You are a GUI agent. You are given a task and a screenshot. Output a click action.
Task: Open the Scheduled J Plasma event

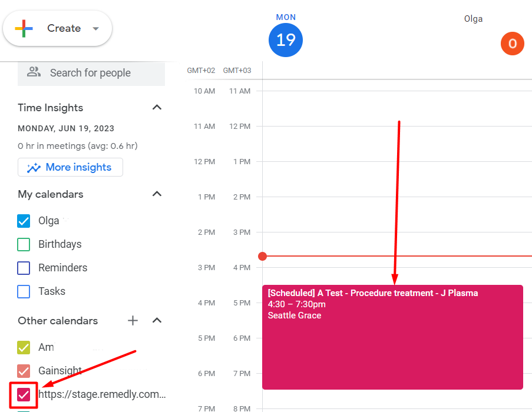(392, 337)
